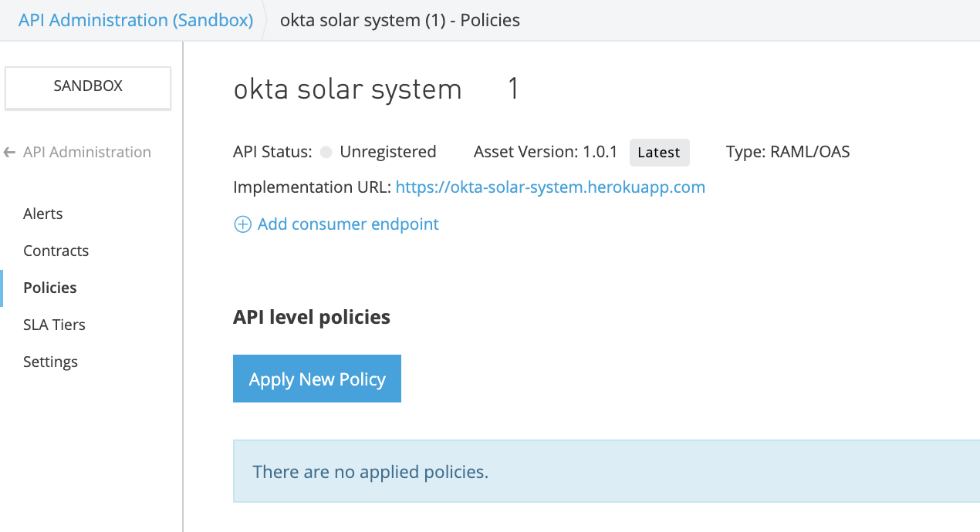The width and height of the screenshot is (980, 532).
Task: Click the API Status Unregistered text
Action: pos(388,152)
